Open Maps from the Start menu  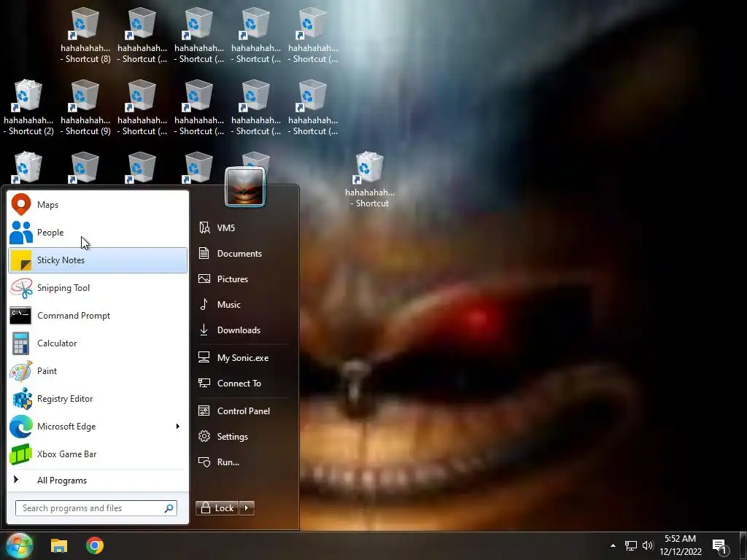pyautogui.click(x=98, y=205)
